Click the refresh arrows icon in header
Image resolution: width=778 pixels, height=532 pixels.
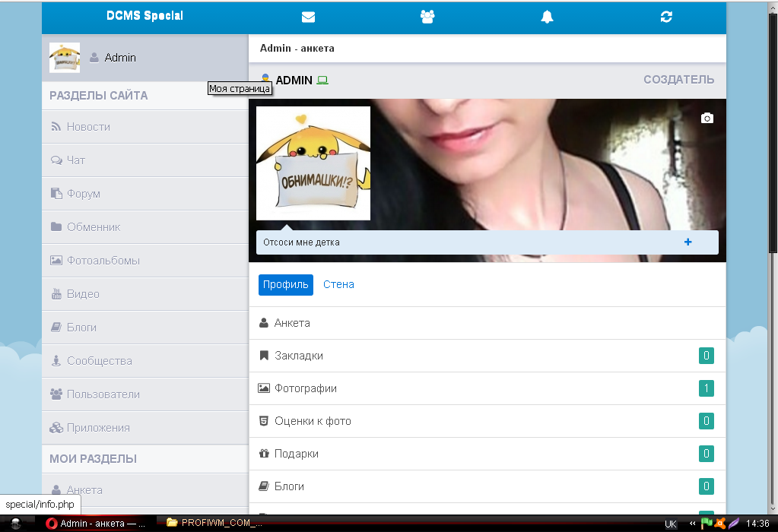(666, 17)
